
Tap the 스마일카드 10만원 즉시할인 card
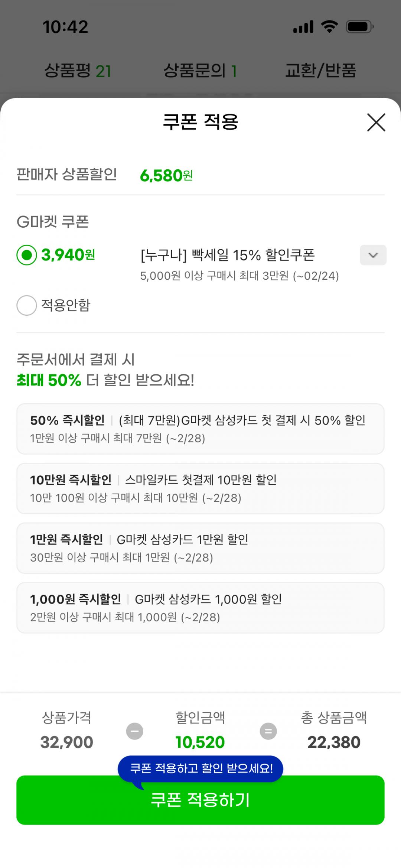point(200,488)
